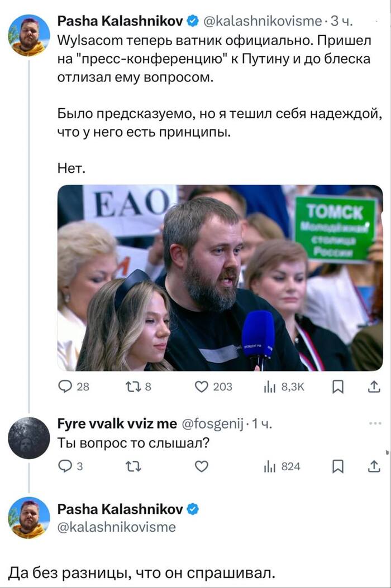Like the reply "Ты вопрос то слышал?"
Viewport: 391px width, 588px height.
click(x=201, y=466)
